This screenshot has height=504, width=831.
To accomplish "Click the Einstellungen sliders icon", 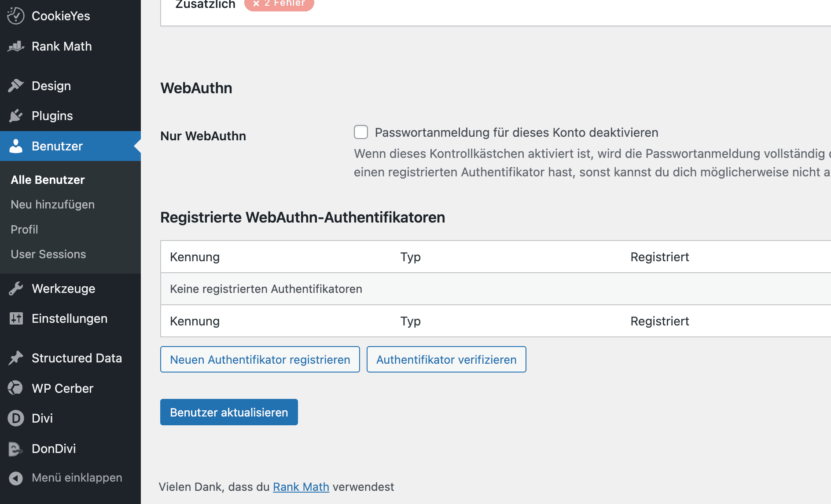I will [16, 318].
